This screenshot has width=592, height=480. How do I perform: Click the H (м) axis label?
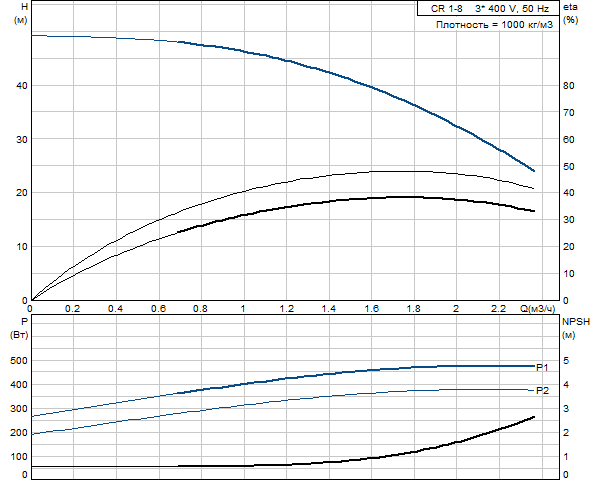click(x=21, y=13)
